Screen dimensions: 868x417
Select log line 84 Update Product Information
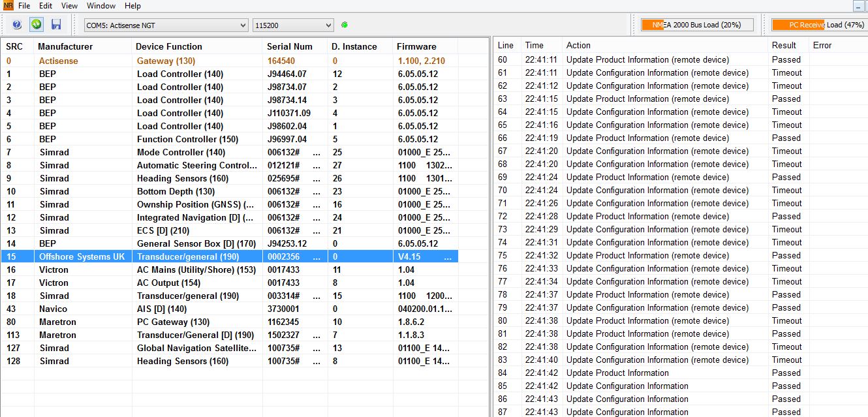pos(617,373)
